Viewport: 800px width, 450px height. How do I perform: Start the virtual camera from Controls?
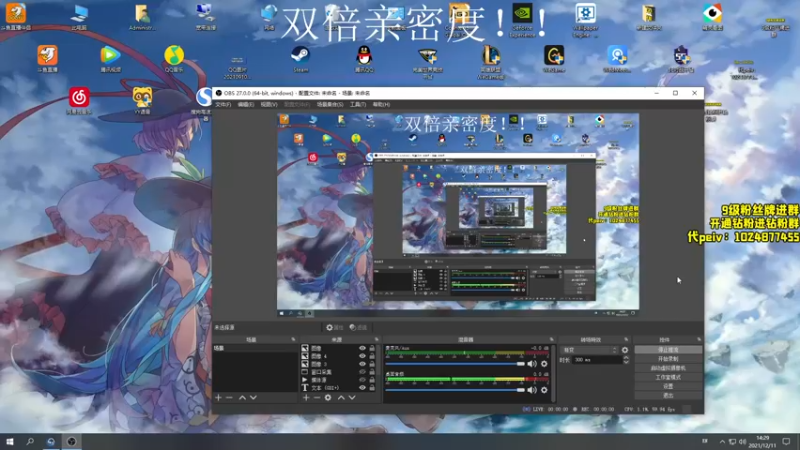668,368
